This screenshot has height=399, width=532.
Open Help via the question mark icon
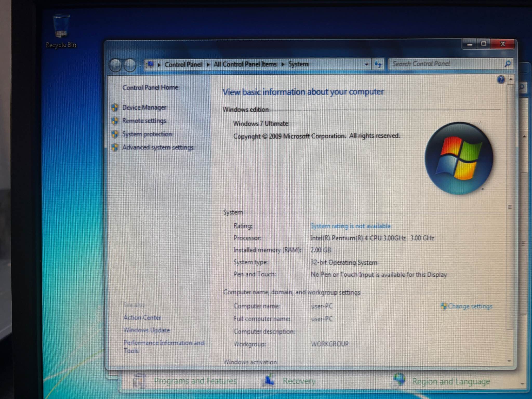501,79
